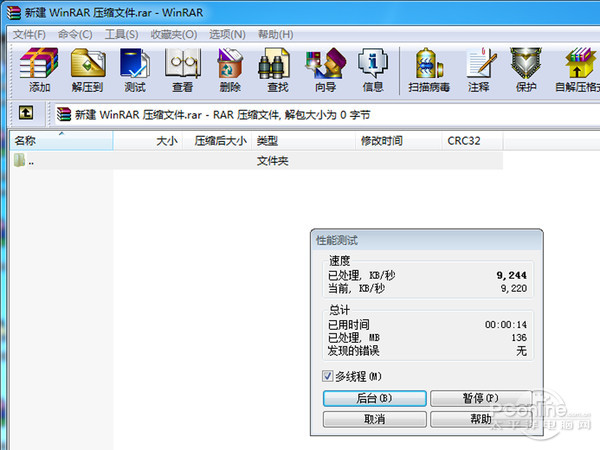This screenshot has width=600, height=450.
Task: Select the parent folder '..' icon row
Action: [x=256, y=161]
